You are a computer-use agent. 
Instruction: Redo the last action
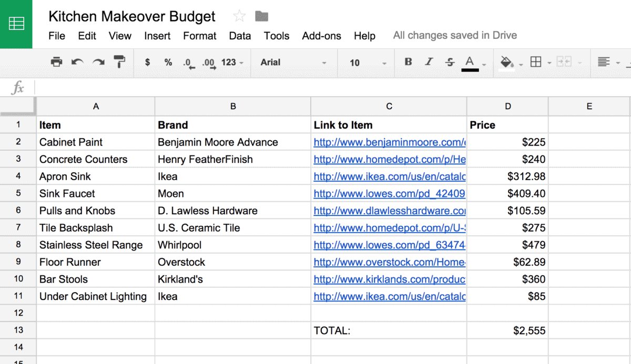pos(98,62)
